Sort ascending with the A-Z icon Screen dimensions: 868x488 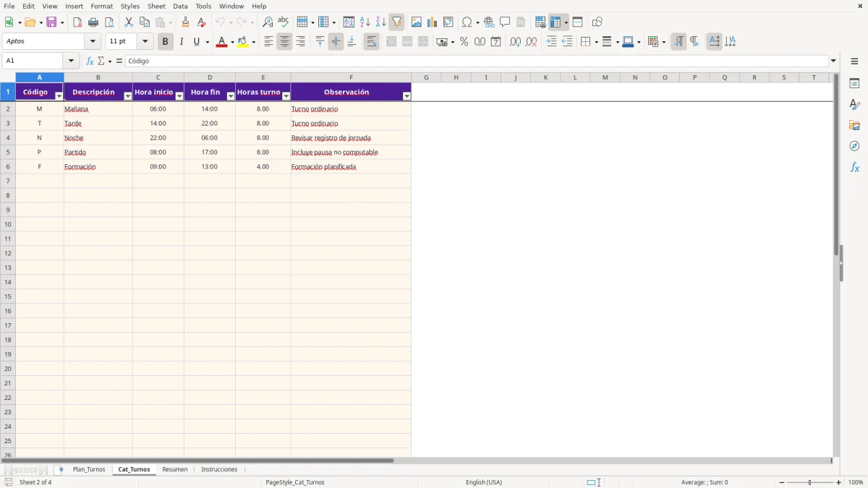[x=365, y=22]
